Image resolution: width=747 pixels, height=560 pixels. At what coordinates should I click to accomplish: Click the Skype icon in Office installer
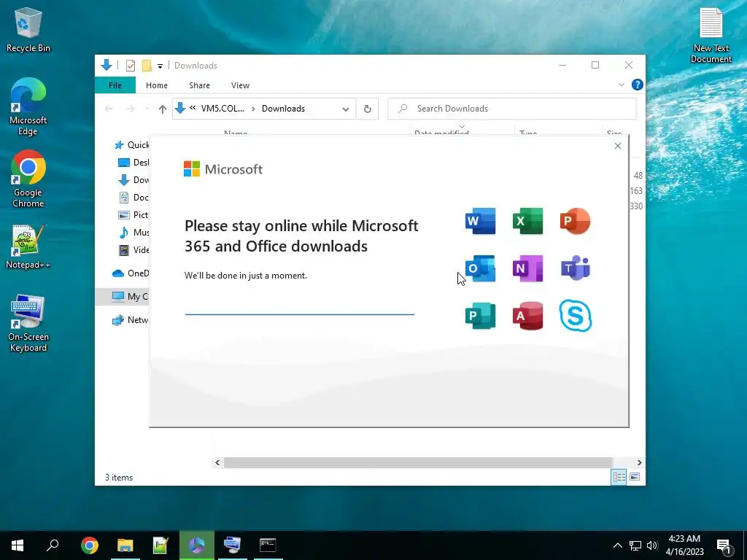576,315
